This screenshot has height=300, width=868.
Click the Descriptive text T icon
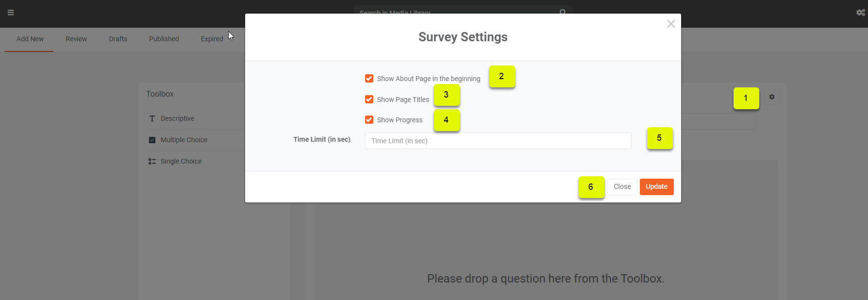[152, 118]
